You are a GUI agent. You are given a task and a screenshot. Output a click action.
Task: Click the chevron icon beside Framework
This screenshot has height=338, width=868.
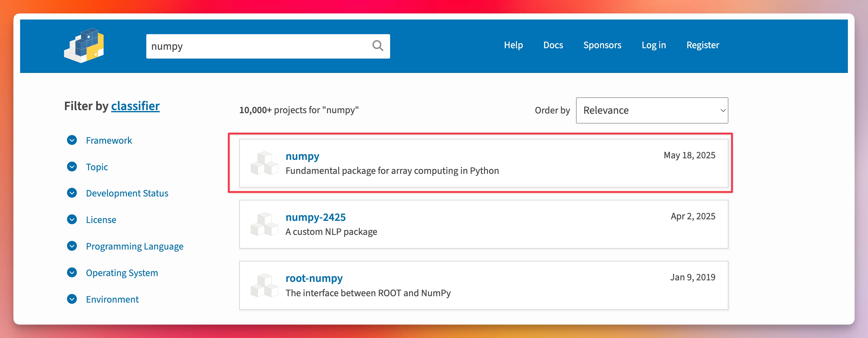pyautogui.click(x=72, y=140)
